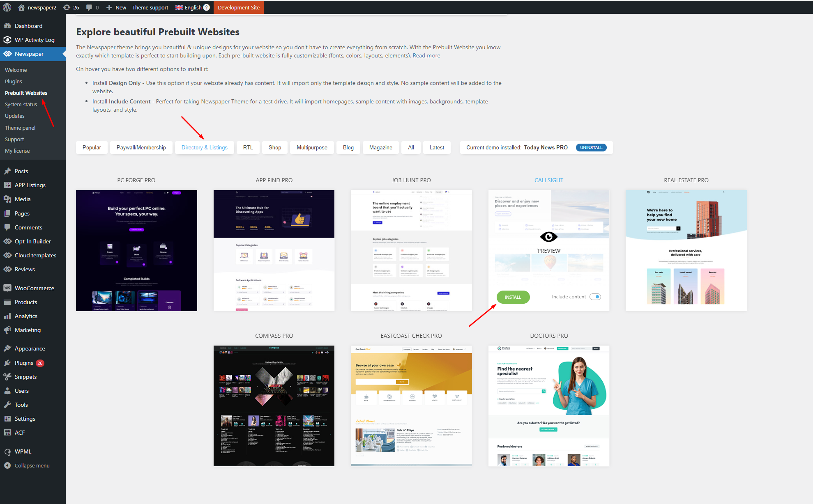Click the Cloud templates icon

[x=7, y=255]
